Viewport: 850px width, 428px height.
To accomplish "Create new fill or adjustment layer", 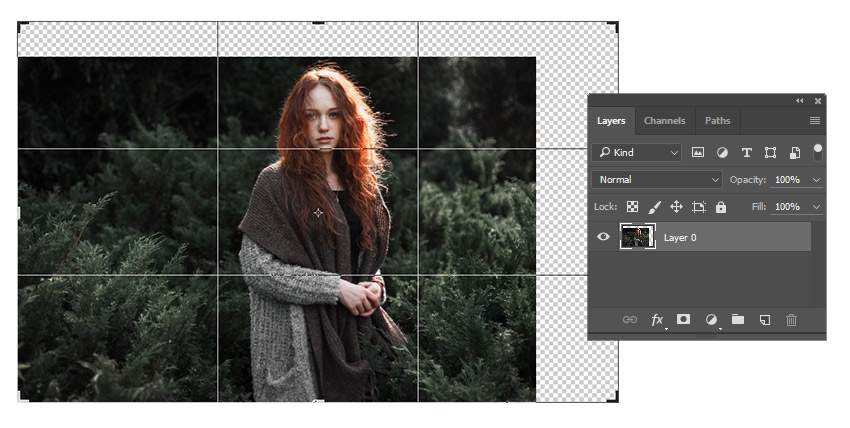I will coord(711,320).
